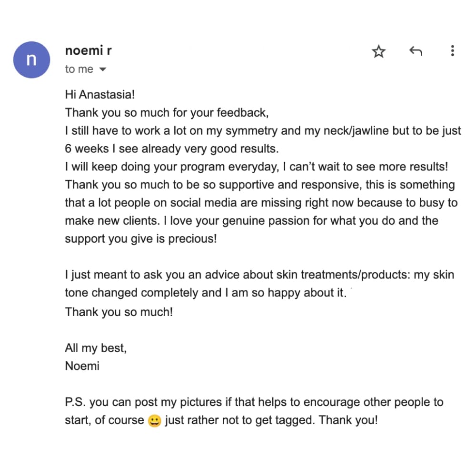This screenshot has width=476, height=476.
Task: Toggle starred status off for this email
Action: 378,51
